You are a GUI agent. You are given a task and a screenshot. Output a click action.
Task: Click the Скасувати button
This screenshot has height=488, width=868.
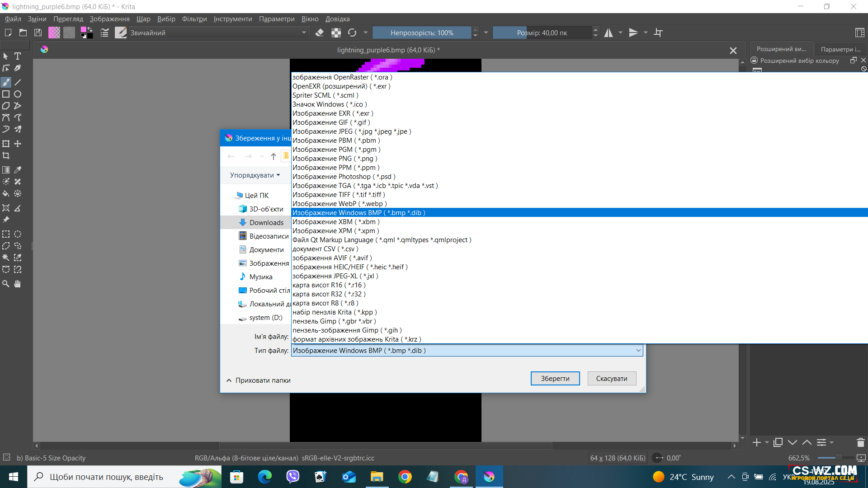click(612, 379)
